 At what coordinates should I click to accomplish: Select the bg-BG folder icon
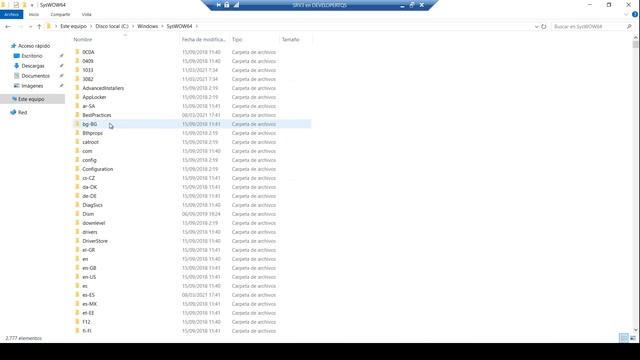click(x=77, y=124)
